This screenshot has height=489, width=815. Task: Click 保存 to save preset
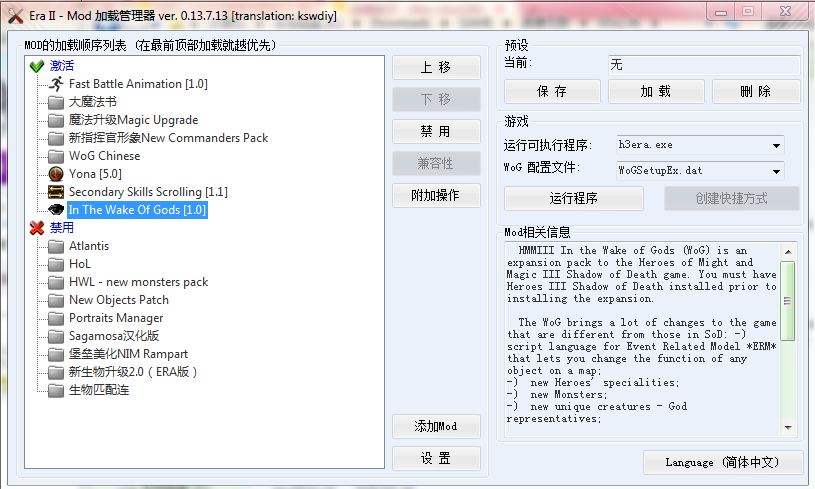pos(552,92)
